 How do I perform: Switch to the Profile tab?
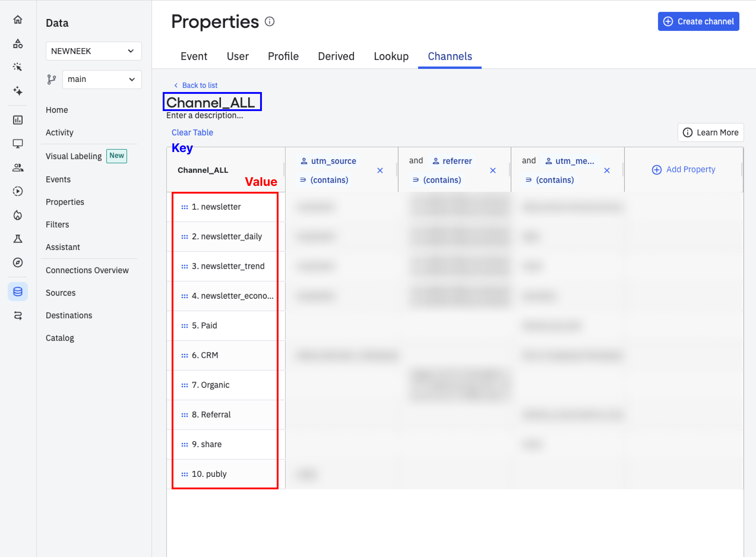[283, 56]
